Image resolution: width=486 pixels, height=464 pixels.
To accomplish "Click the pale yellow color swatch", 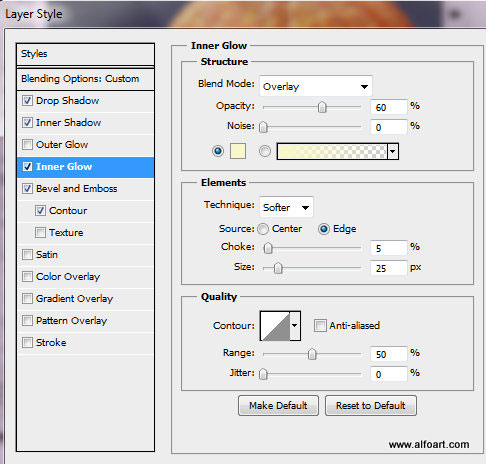I will (x=238, y=151).
